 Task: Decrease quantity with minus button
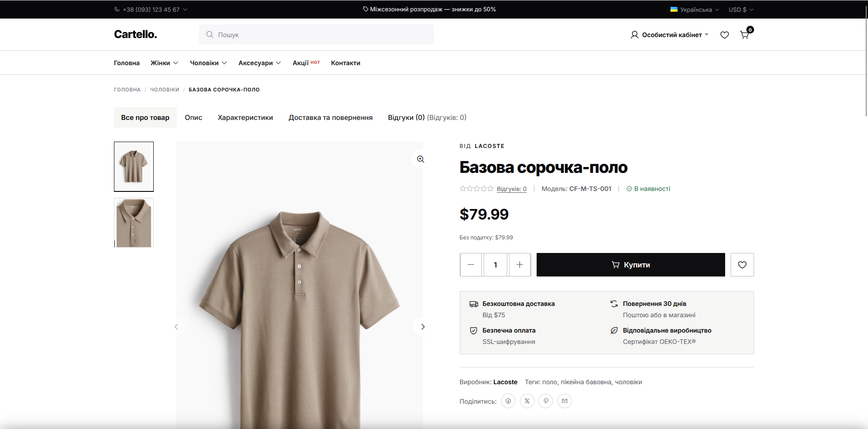coord(471,265)
